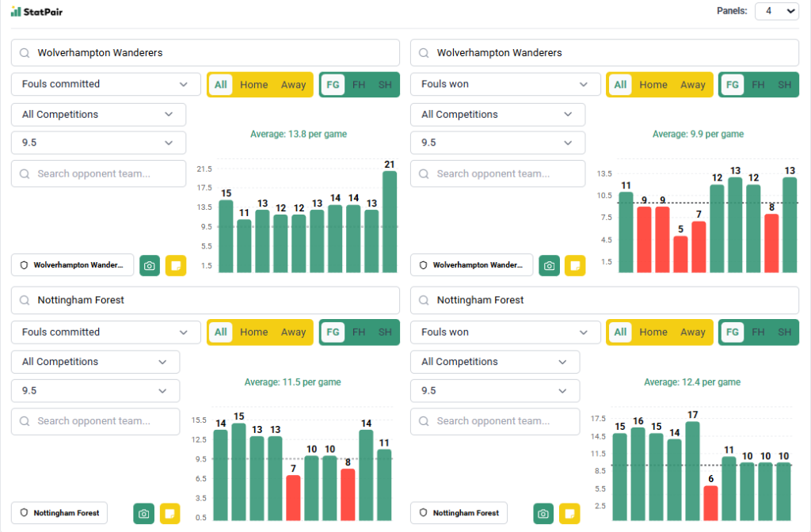Viewport: 811px width, 532px height.
Task: Click opponent search field in Wolverhampton Fouls won panel
Action: [x=497, y=173]
